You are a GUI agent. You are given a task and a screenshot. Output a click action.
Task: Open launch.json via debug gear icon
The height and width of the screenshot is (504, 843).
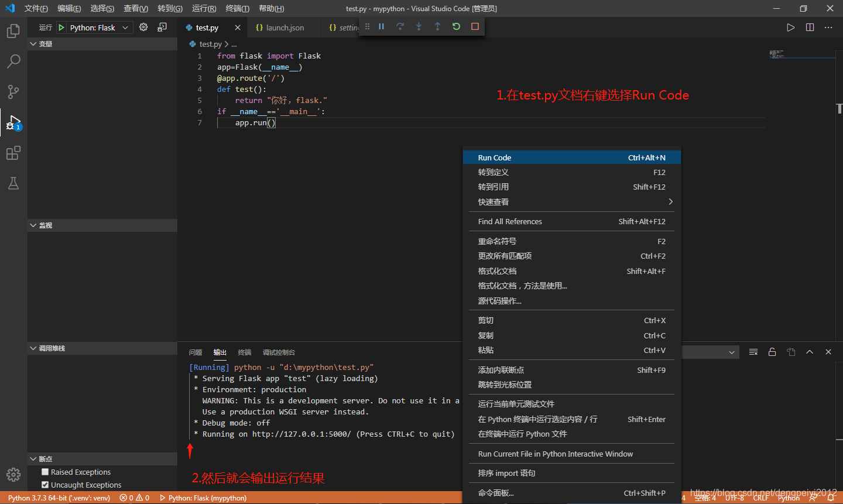143,28
